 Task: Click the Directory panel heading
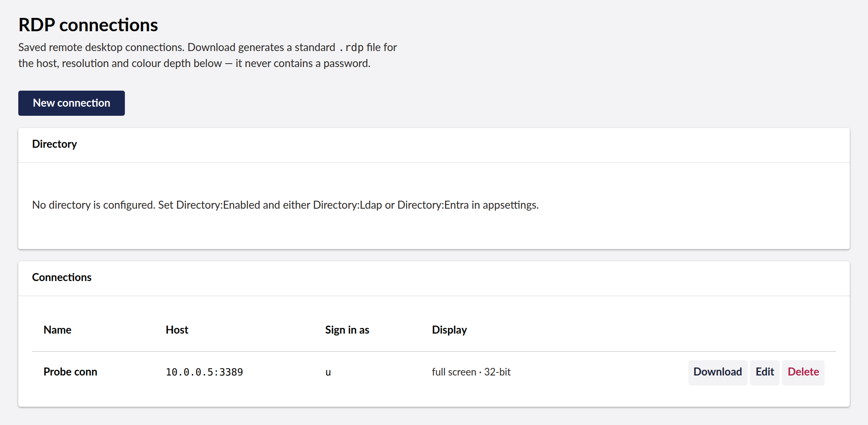point(54,144)
